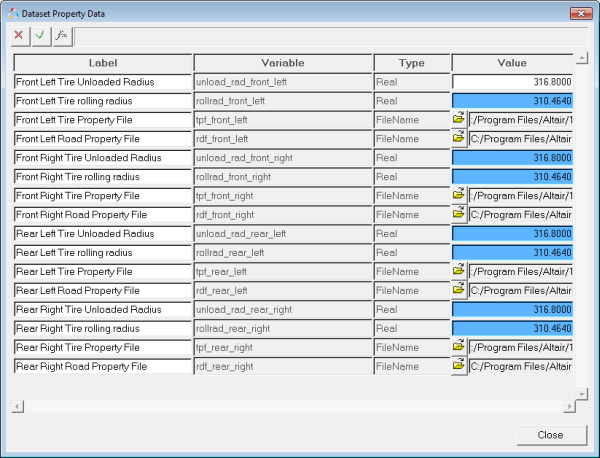
Task: Browse file for Rear Left Road Property File
Action: pos(459,290)
